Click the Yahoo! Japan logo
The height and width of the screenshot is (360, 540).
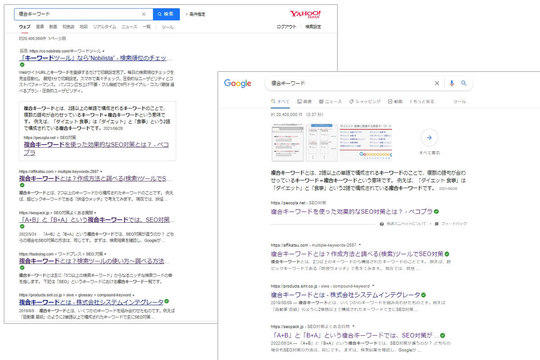(x=305, y=14)
